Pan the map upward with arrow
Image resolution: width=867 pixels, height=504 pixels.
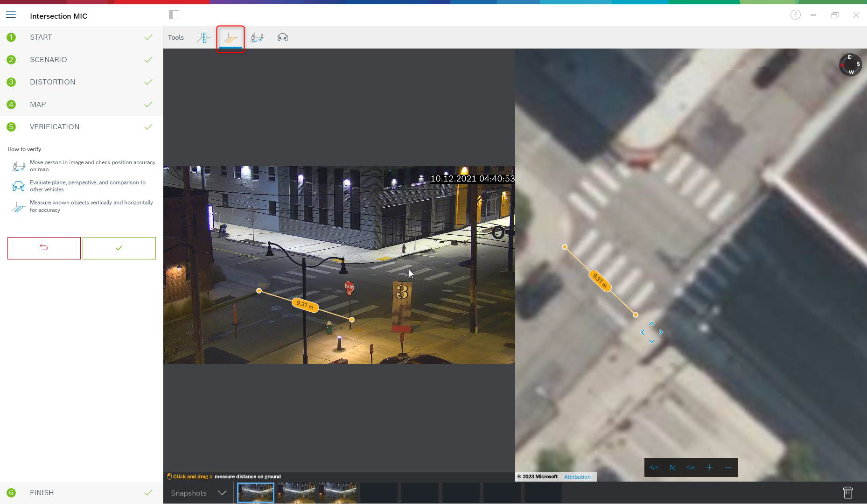(x=651, y=323)
